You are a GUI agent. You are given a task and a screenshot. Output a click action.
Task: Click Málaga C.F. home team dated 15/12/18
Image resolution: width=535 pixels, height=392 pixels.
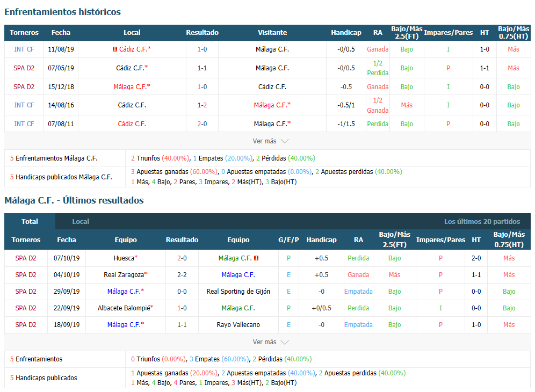132,86
